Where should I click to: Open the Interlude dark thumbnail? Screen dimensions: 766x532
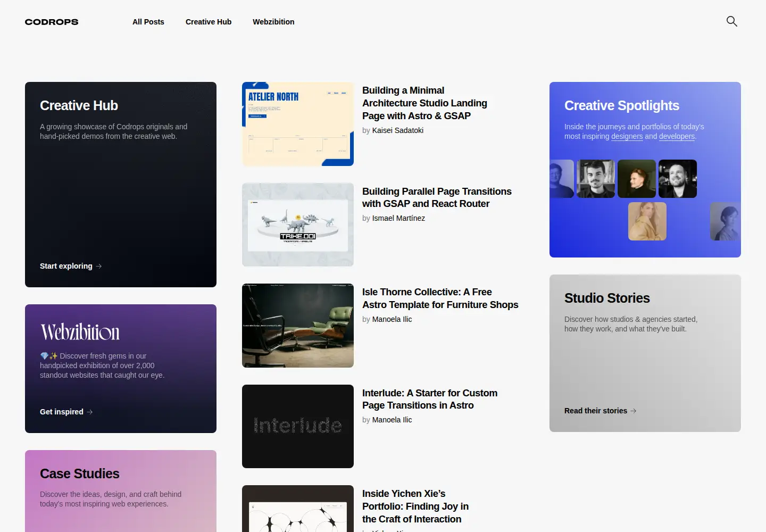pyautogui.click(x=298, y=426)
